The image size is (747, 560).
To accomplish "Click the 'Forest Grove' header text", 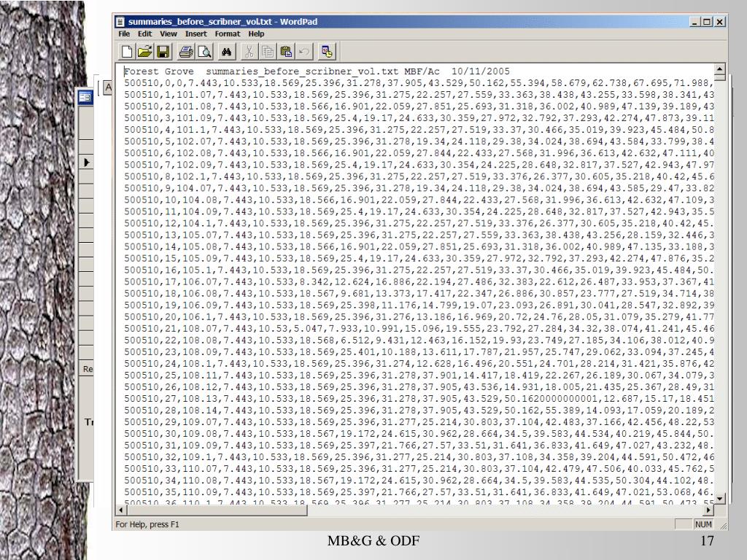I will click(158, 71).
